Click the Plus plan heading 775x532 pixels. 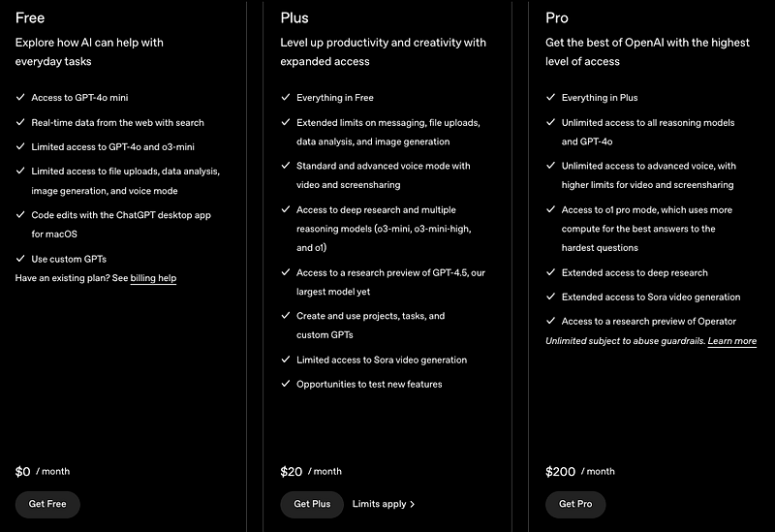pos(294,17)
